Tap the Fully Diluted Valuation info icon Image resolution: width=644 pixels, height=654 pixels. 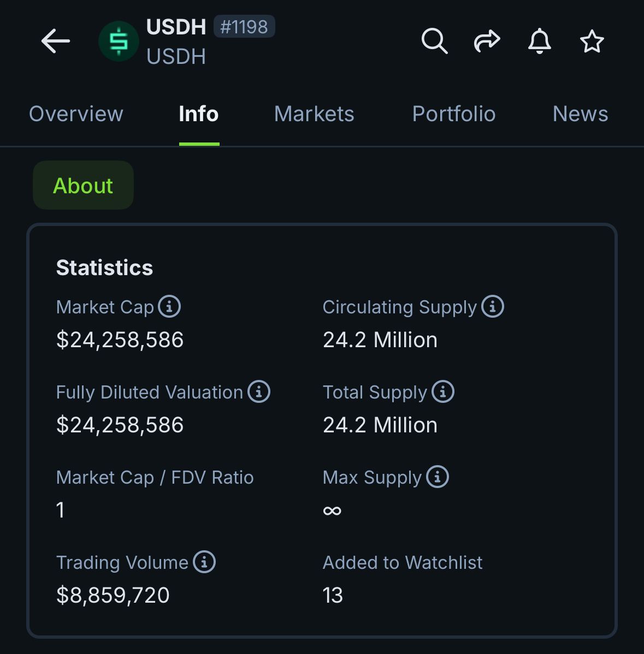[x=259, y=391]
